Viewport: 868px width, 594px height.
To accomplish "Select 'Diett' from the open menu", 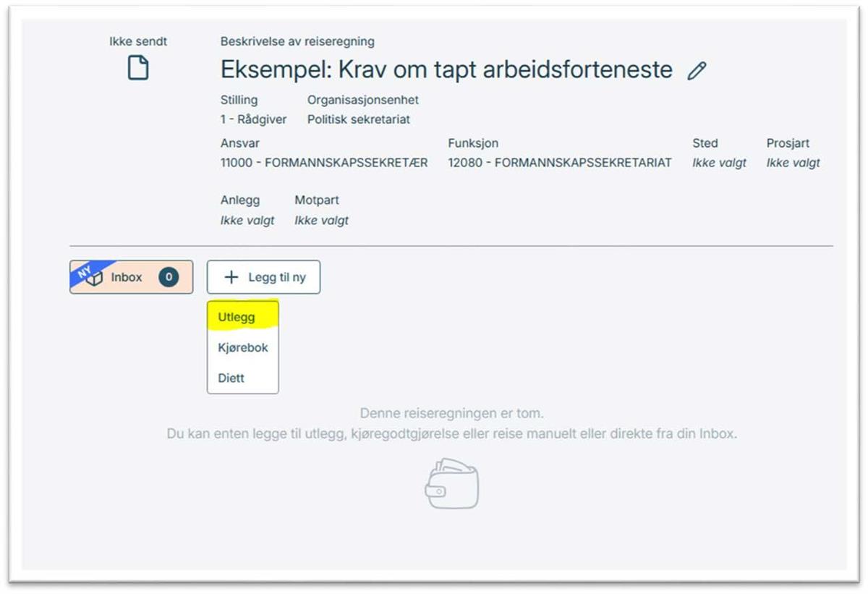I will (231, 377).
